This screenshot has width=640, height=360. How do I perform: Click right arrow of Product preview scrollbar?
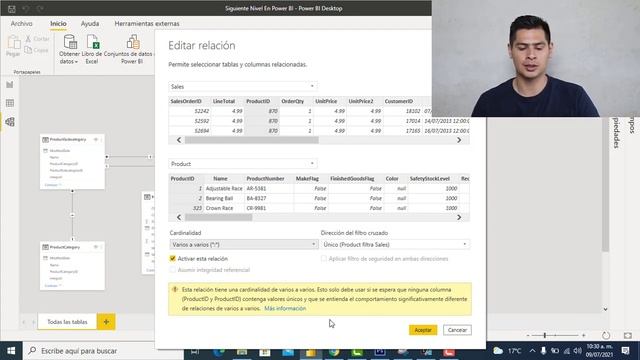459,217
